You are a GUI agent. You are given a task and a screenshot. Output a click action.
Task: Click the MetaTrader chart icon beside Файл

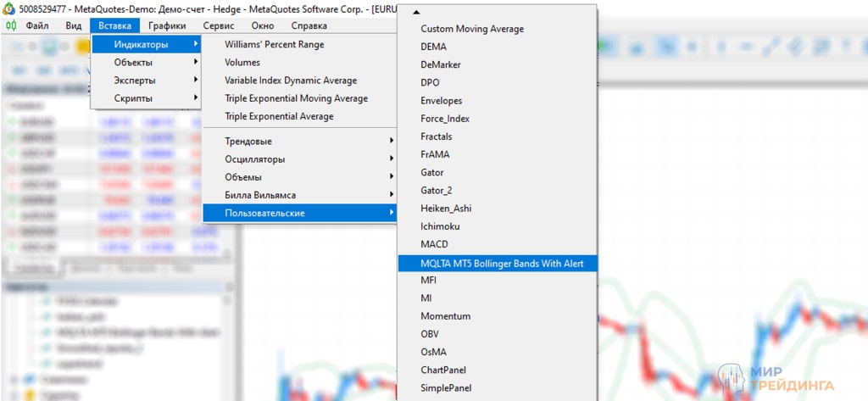[12, 25]
